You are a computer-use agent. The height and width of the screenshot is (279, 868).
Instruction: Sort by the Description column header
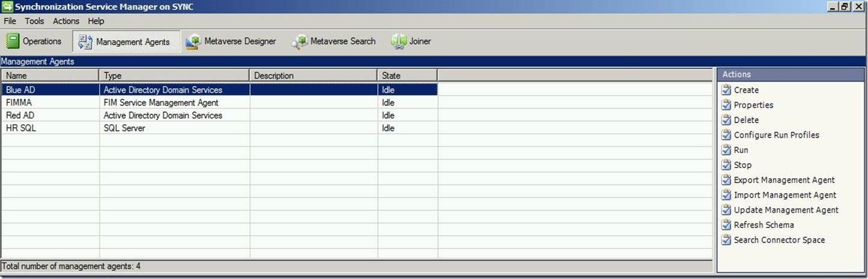314,76
